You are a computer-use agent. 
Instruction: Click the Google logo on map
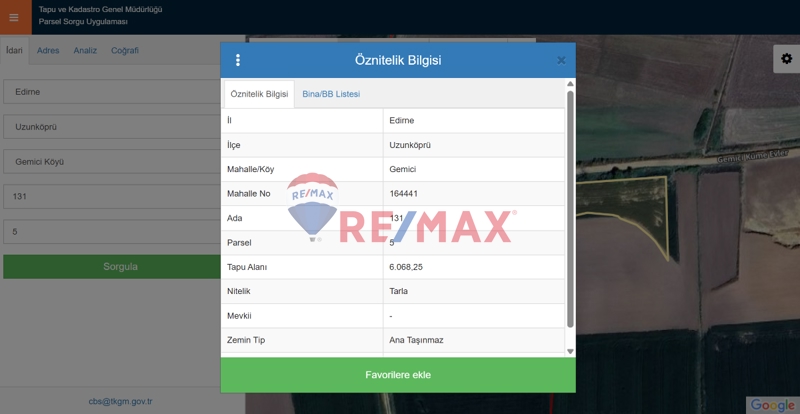(772, 404)
